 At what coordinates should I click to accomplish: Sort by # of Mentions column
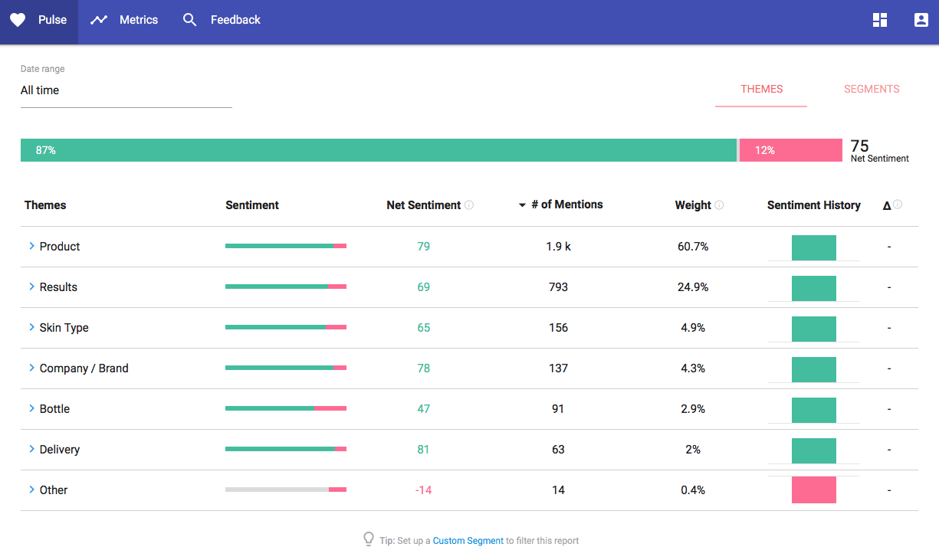[566, 205]
